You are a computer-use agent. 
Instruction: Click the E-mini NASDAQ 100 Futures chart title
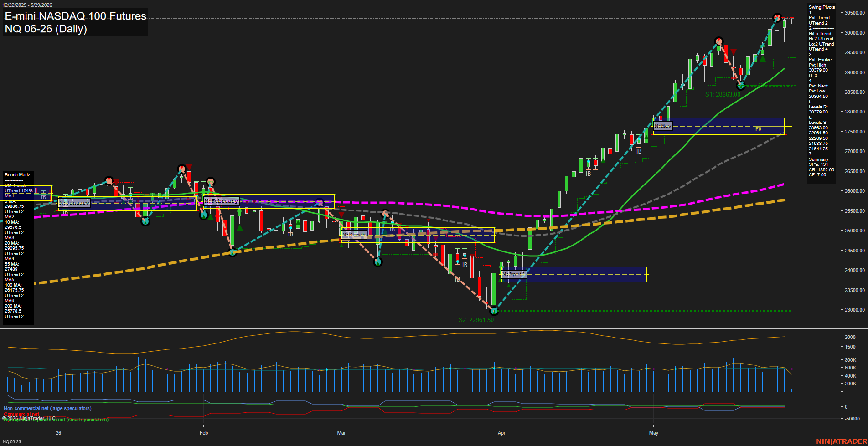(76, 16)
